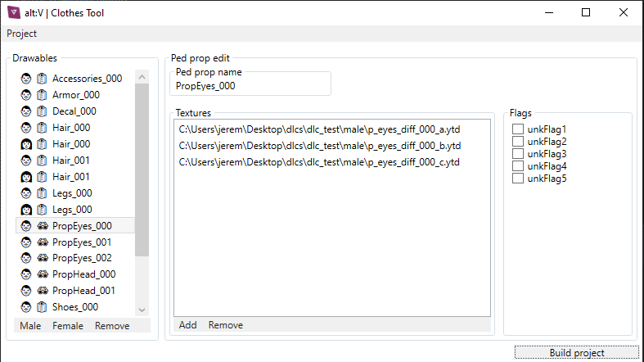
Task: Click the clothing clipboard icon beside Accessories_000
Action: pos(42,79)
